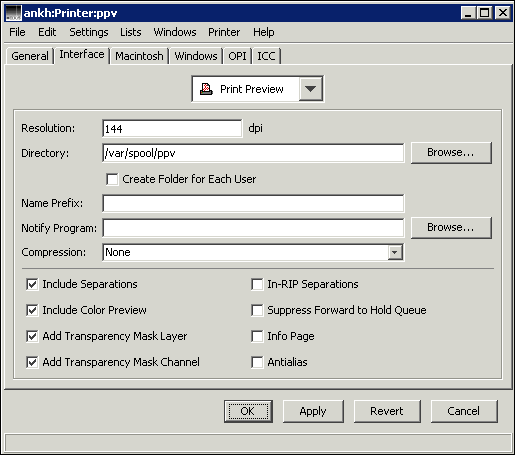Open the File menu
Screen dimensions: 515x455
click(x=17, y=32)
